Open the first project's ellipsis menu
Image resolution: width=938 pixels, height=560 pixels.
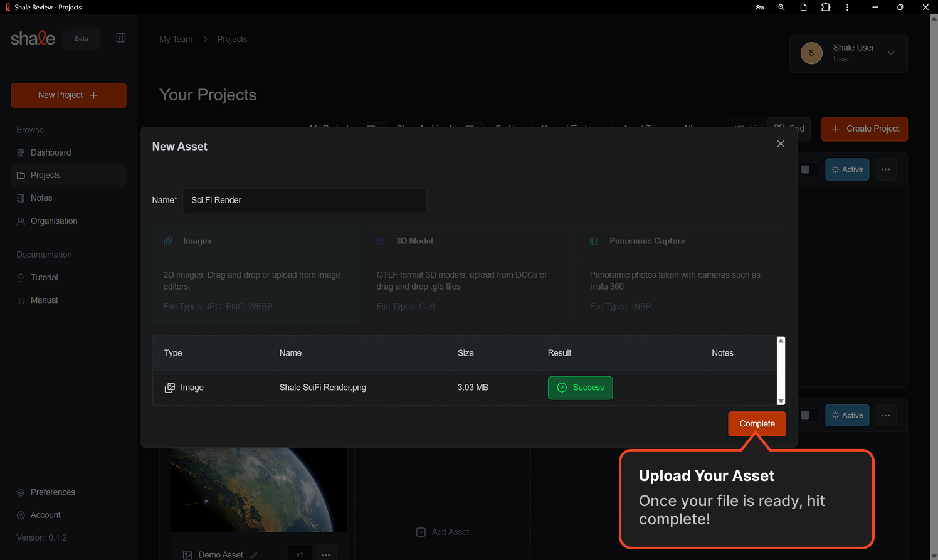click(x=885, y=169)
